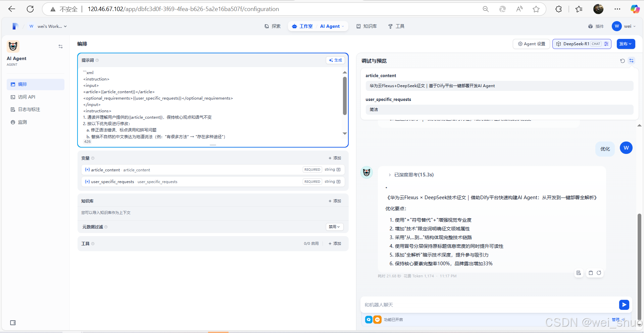The height and width of the screenshot is (333, 644).
Task: Click the prompt editor scroll-down arrow
Action: (x=345, y=133)
